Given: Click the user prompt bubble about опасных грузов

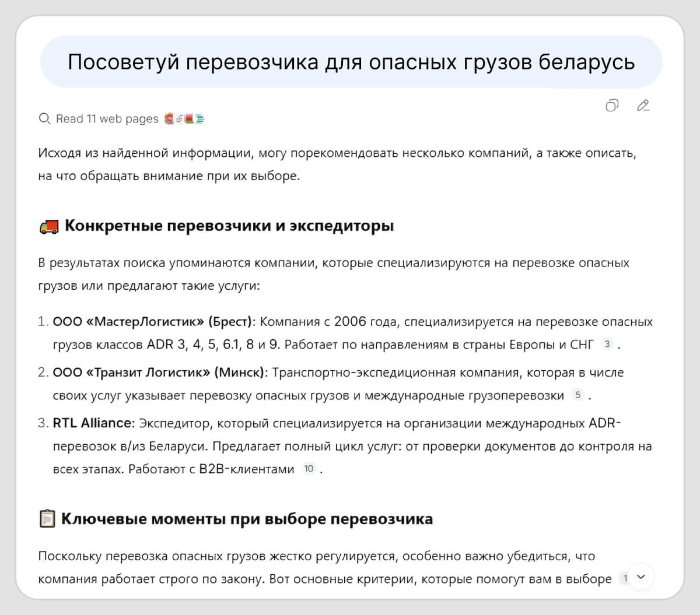Looking at the screenshot, I should pyautogui.click(x=351, y=62).
